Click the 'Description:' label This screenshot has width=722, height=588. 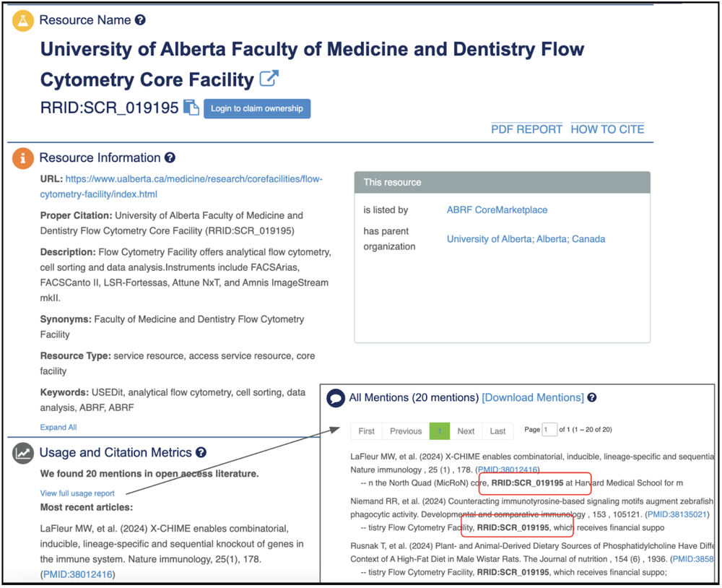point(68,253)
